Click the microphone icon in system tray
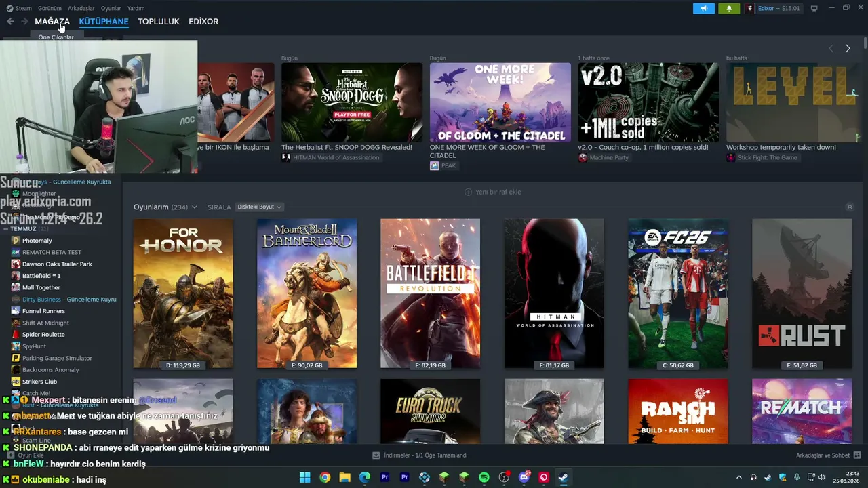The height and width of the screenshot is (488, 868). click(x=797, y=477)
